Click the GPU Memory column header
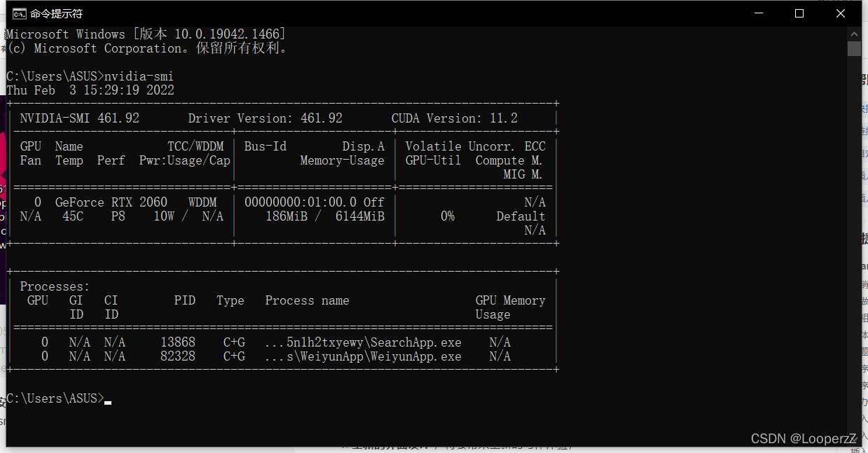This screenshot has width=868, height=453. (x=511, y=300)
